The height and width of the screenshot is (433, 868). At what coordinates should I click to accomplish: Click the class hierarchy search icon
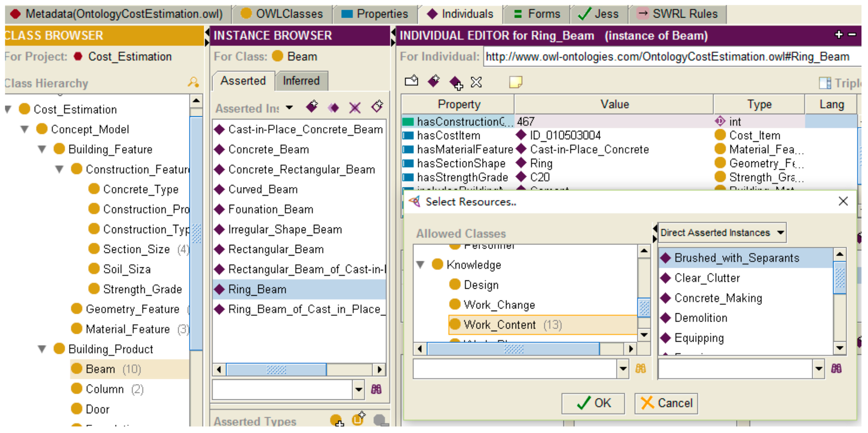point(193,82)
